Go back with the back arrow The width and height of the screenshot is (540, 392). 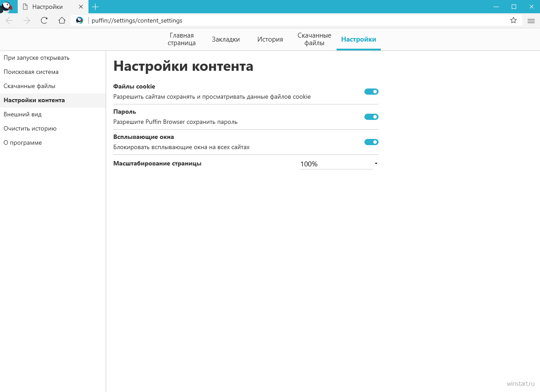9,20
